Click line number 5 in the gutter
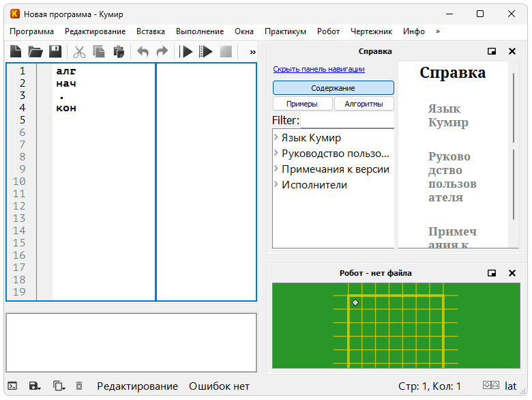 click(23, 120)
